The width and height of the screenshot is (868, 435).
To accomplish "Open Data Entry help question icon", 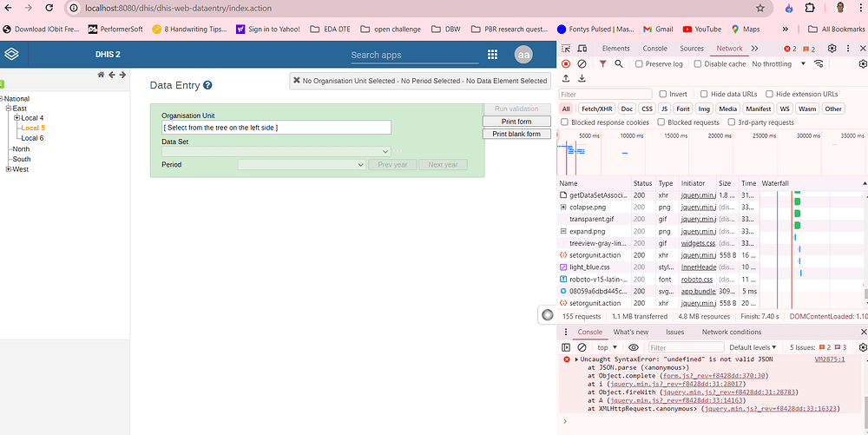I will tap(207, 85).
